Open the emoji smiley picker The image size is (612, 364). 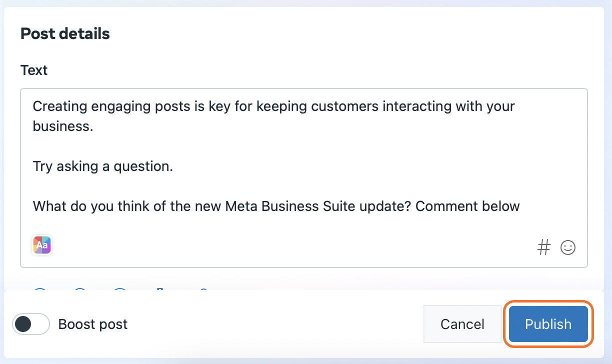(568, 247)
